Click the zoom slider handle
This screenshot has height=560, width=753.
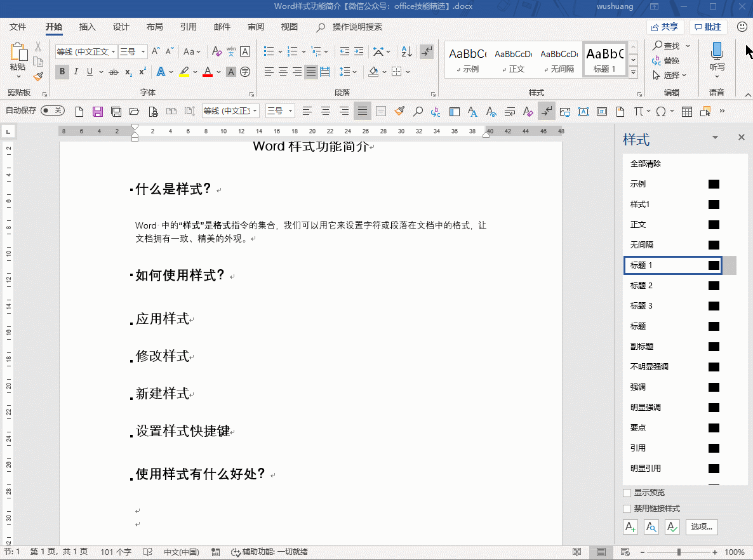pos(679,552)
